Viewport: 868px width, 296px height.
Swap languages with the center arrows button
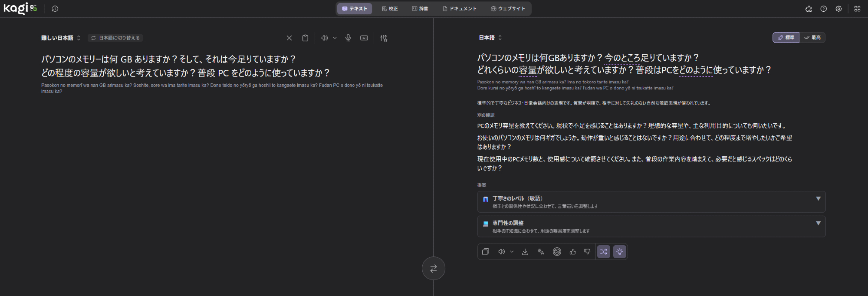[433, 269]
